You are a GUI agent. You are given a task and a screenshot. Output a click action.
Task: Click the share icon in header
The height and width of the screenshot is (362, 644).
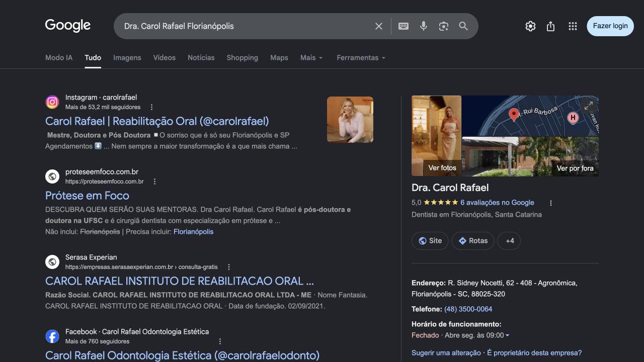[x=551, y=26]
